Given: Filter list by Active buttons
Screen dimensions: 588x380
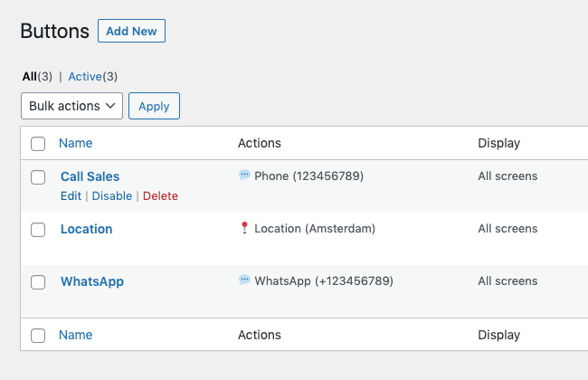Looking at the screenshot, I should click(x=85, y=77).
